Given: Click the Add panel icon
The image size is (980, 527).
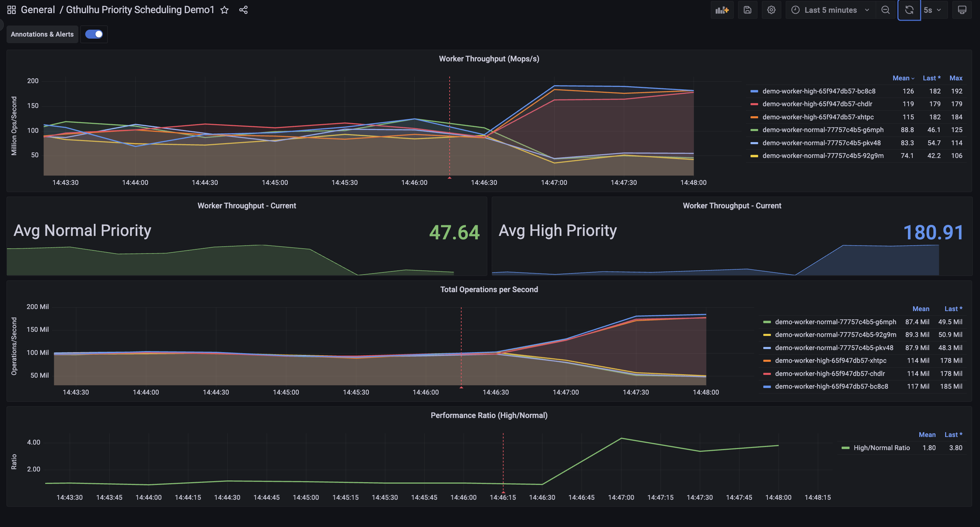Looking at the screenshot, I should (722, 10).
